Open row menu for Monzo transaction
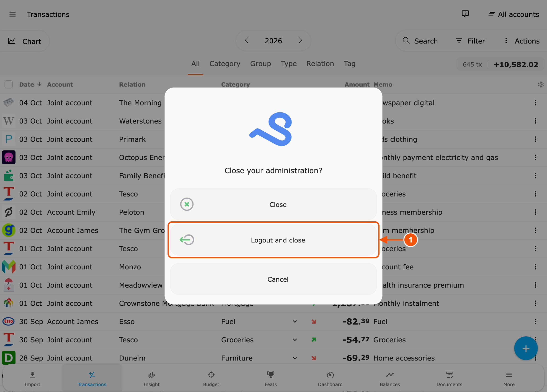 pos(535,267)
